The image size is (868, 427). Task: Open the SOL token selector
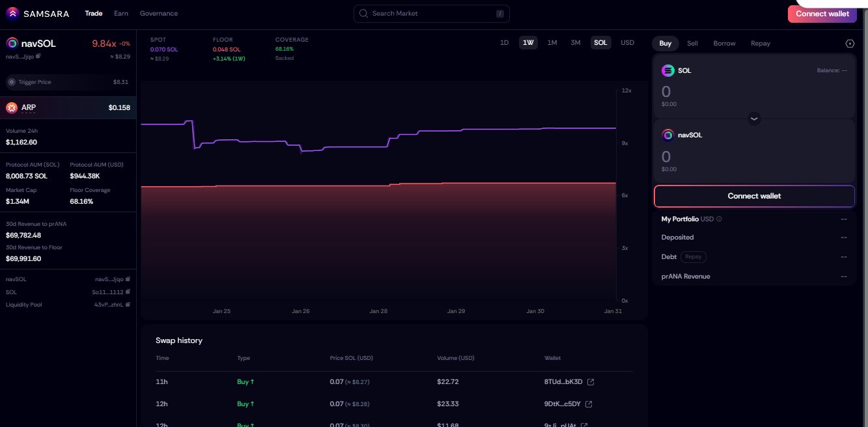click(x=677, y=71)
